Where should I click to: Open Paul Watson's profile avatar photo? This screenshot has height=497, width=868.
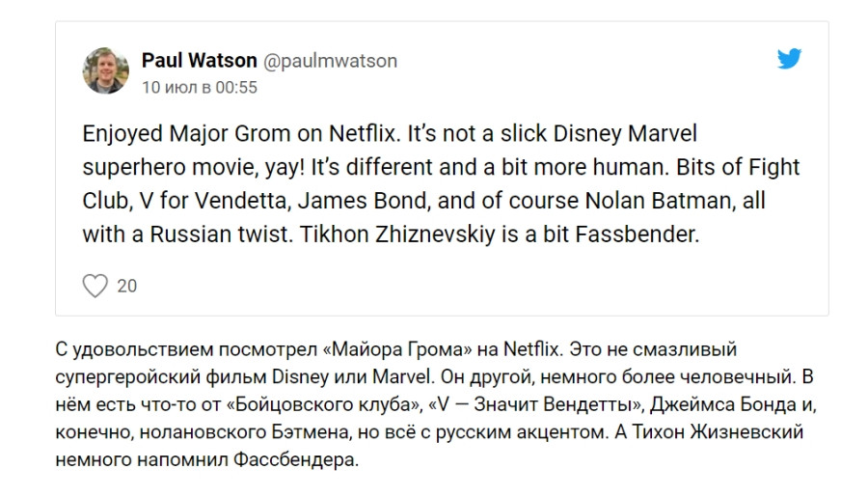pos(106,70)
